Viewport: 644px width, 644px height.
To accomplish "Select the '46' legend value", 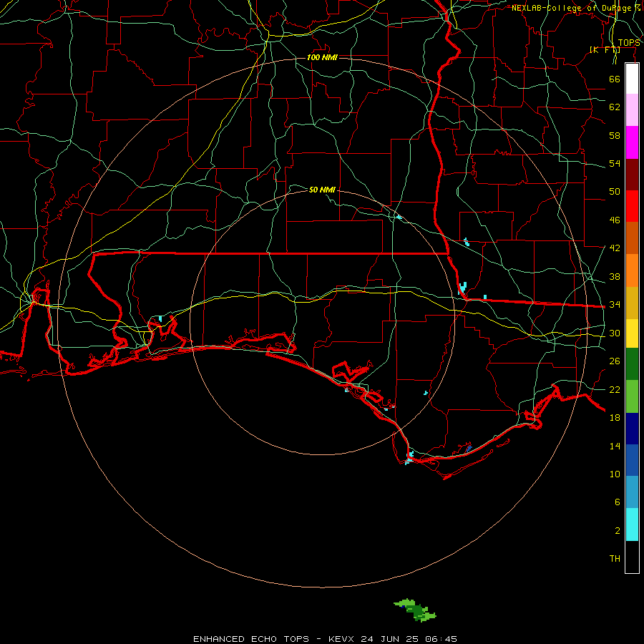I will (615, 220).
